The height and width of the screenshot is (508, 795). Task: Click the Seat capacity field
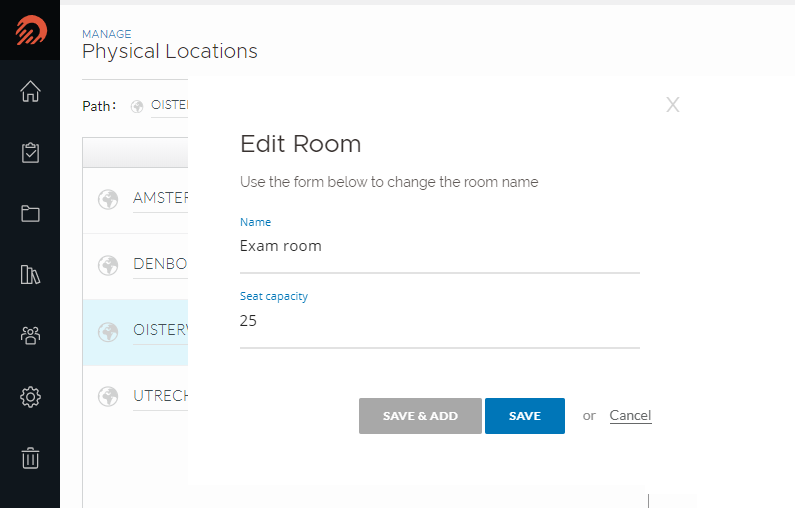pyautogui.click(x=440, y=321)
